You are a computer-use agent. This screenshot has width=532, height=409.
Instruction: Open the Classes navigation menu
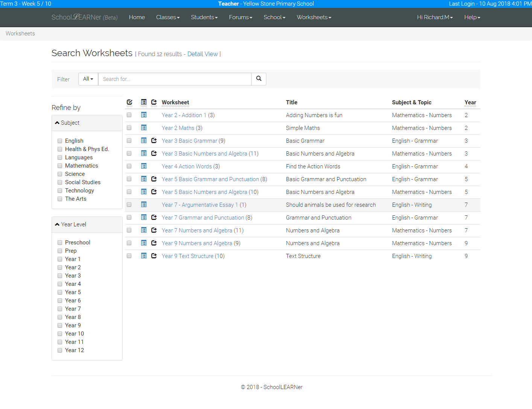coord(168,17)
